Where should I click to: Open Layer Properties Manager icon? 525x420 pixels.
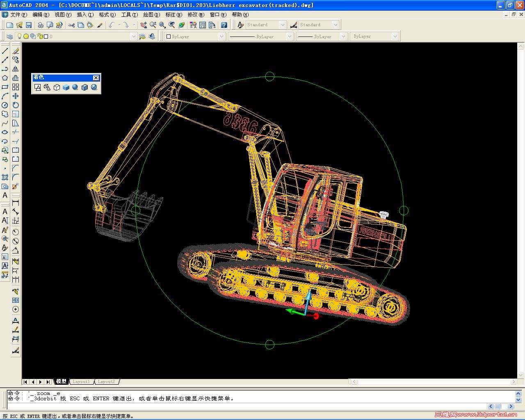coord(10,37)
